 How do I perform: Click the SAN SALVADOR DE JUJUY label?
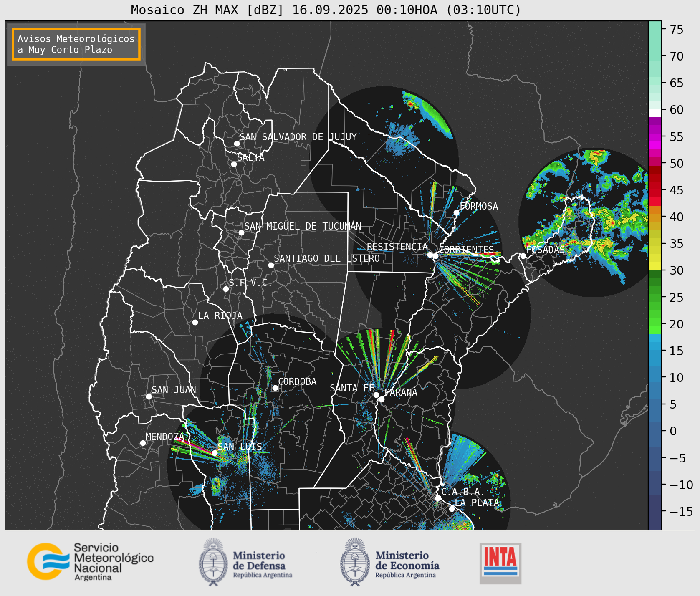coord(298,137)
